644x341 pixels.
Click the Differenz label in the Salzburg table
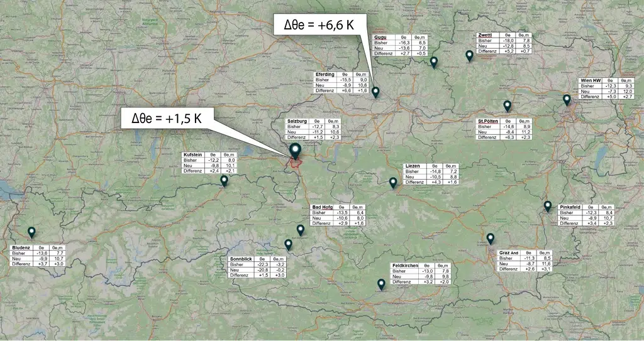pyautogui.click(x=297, y=138)
